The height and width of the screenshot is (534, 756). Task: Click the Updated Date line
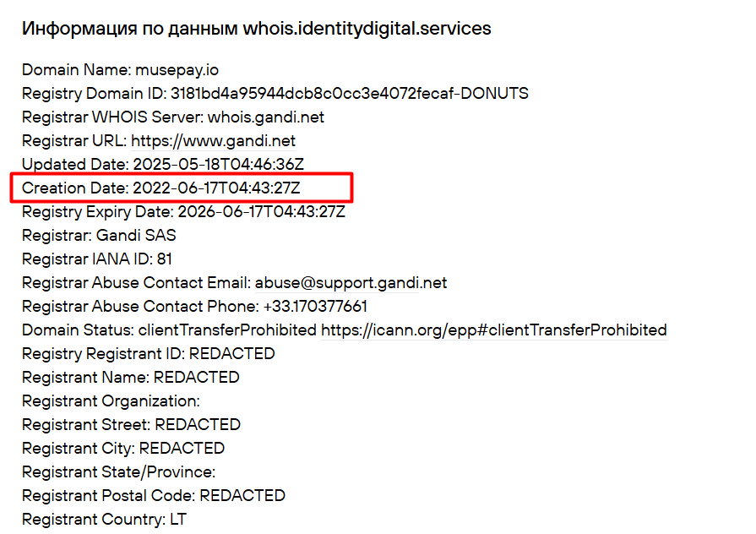[160, 165]
